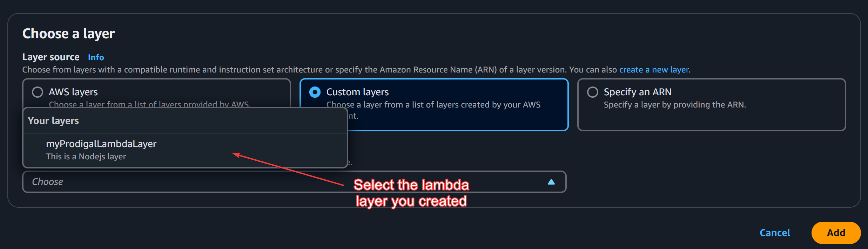Click the "Your layers" group header
Screen dimensions: 868x249
coord(53,121)
